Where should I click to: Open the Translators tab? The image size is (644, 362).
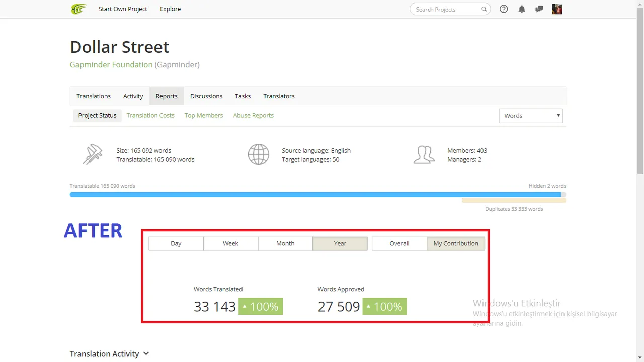279,96
